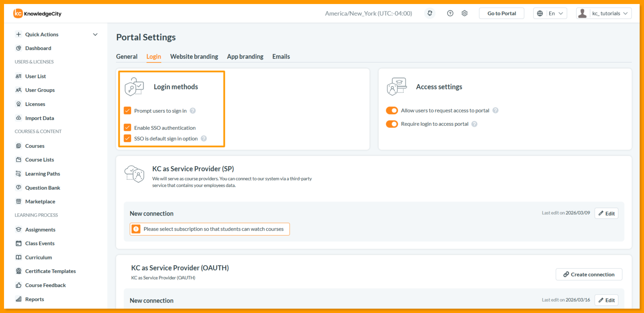
Task: Uncheck Prompt users to sign in
Action: tap(127, 110)
